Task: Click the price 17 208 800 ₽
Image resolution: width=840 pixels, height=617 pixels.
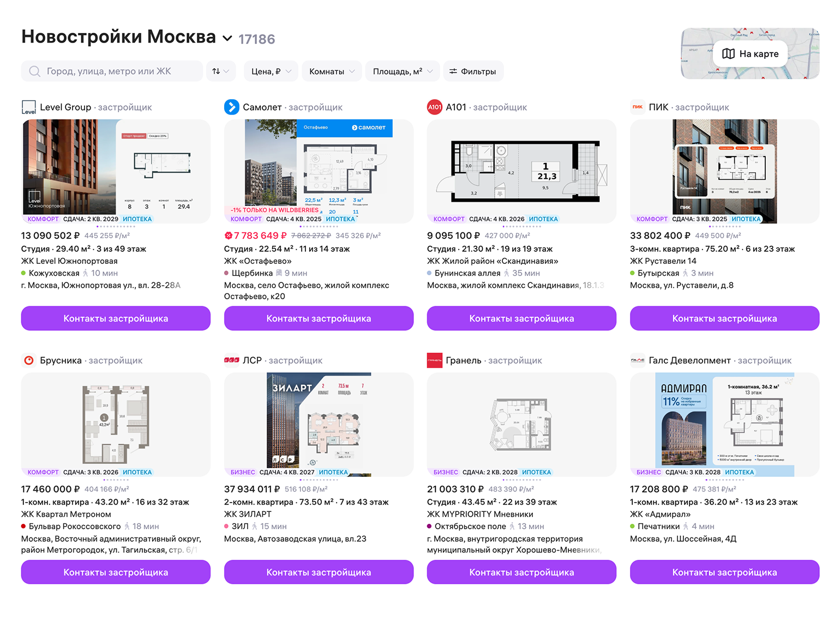Action: tap(659, 489)
